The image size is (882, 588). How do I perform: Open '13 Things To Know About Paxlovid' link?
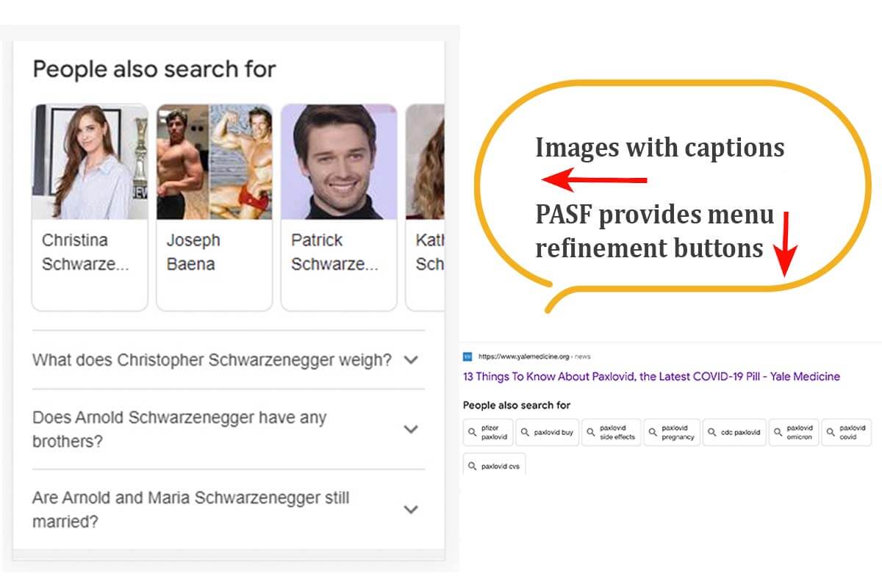pyautogui.click(x=651, y=376)
